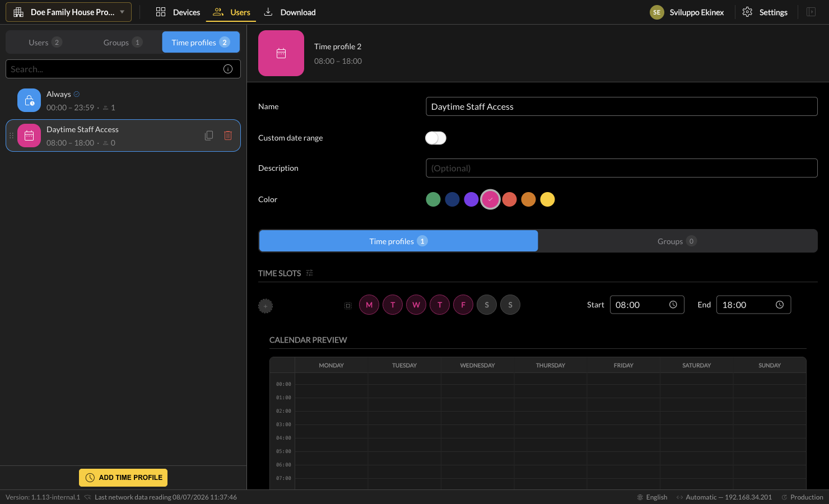This screenshot has width=829, height=504.
Task: Click the End time field 18:00
Action: pos(753,305)
